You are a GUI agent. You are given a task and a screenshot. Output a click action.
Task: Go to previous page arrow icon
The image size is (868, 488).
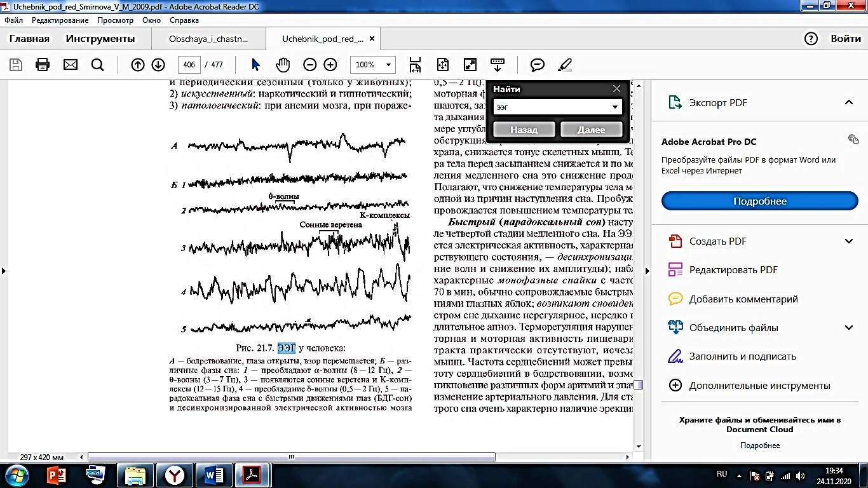point(137,65)
